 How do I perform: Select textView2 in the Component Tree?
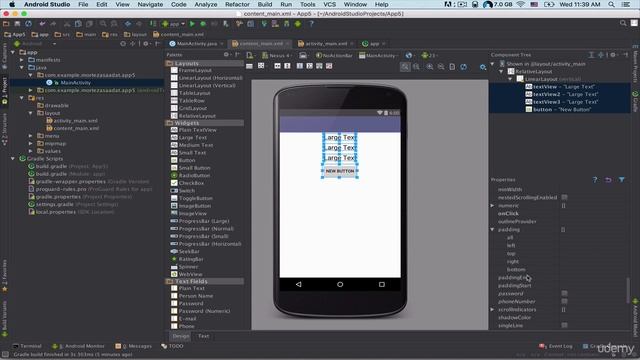[x=562, y=94]
